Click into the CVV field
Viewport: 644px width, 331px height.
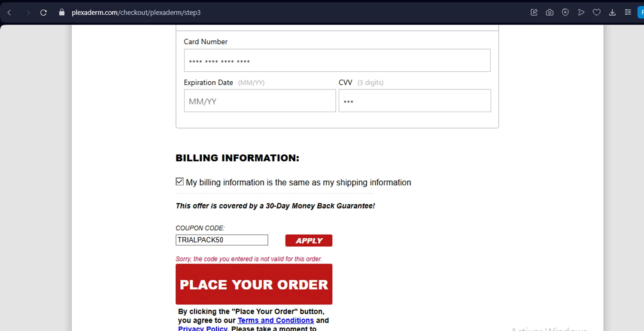(x=414, y=101)
